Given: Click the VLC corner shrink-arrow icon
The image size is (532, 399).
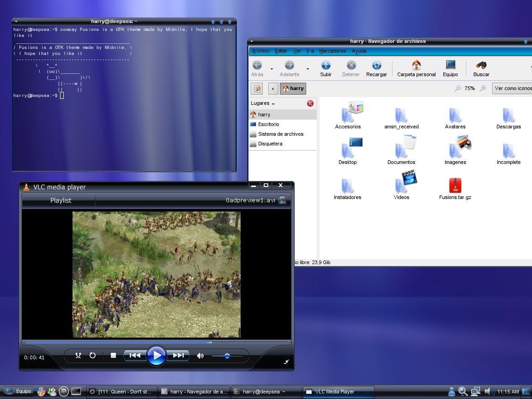Looking at the screenshot, I should [286, 362].
